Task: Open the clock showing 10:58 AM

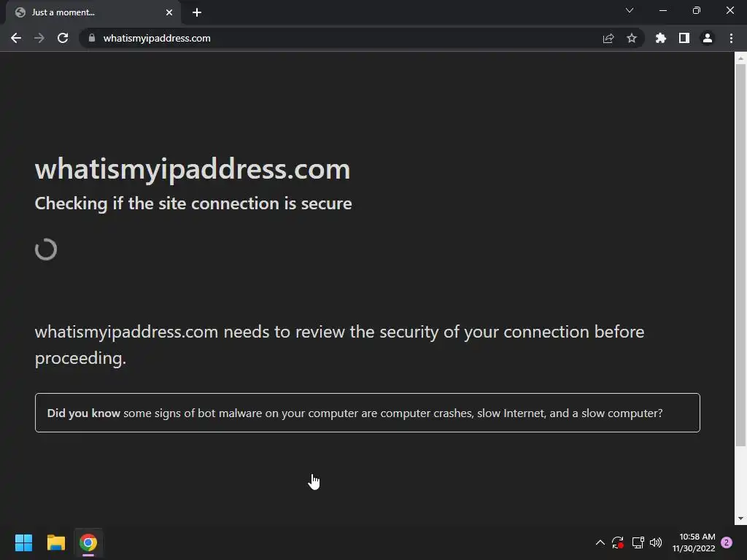Action: coord(694,542)
